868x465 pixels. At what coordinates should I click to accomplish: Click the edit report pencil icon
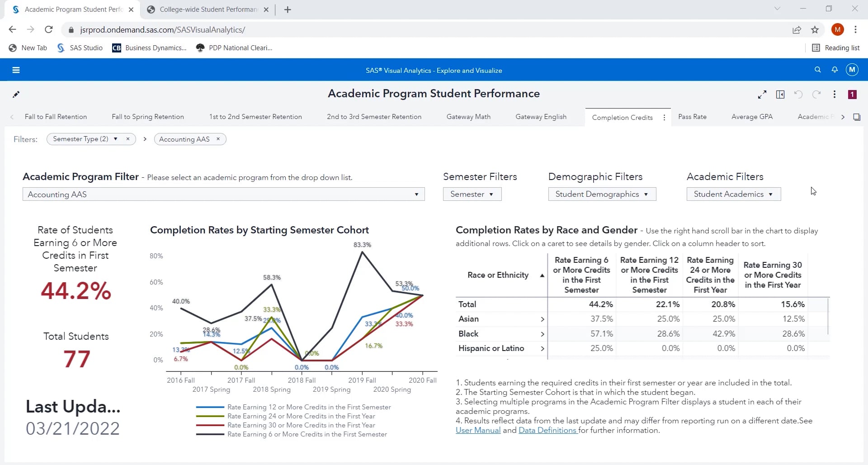[x=16, y=94]
